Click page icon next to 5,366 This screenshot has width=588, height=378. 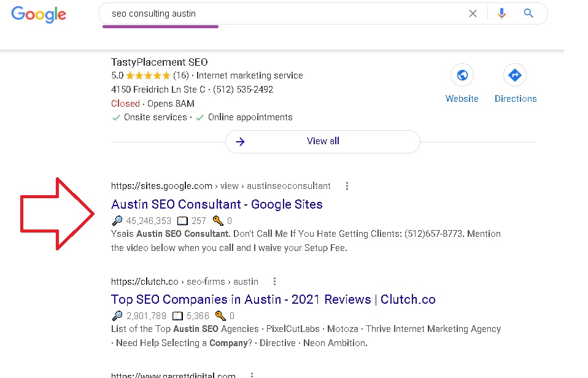177,317
